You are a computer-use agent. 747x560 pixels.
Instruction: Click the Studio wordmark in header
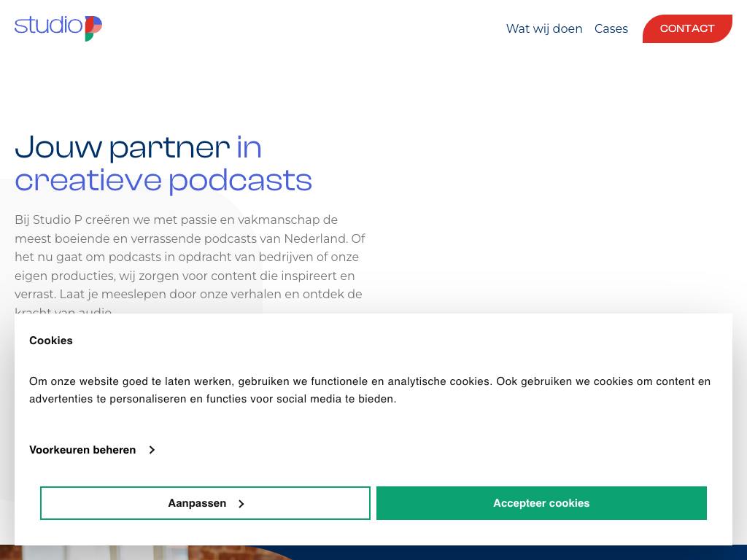click(x=48, y=26)
